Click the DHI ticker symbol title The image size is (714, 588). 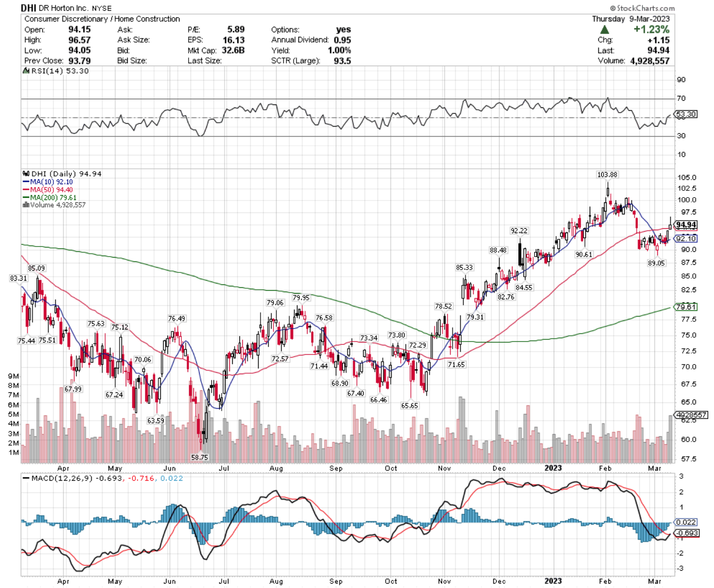coord(29,8)
